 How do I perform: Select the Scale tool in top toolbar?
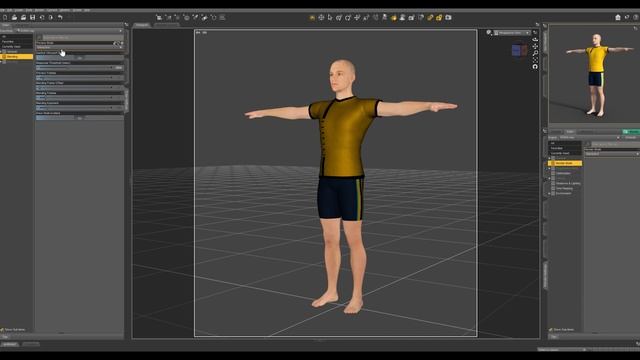click(x=366, y=18)
